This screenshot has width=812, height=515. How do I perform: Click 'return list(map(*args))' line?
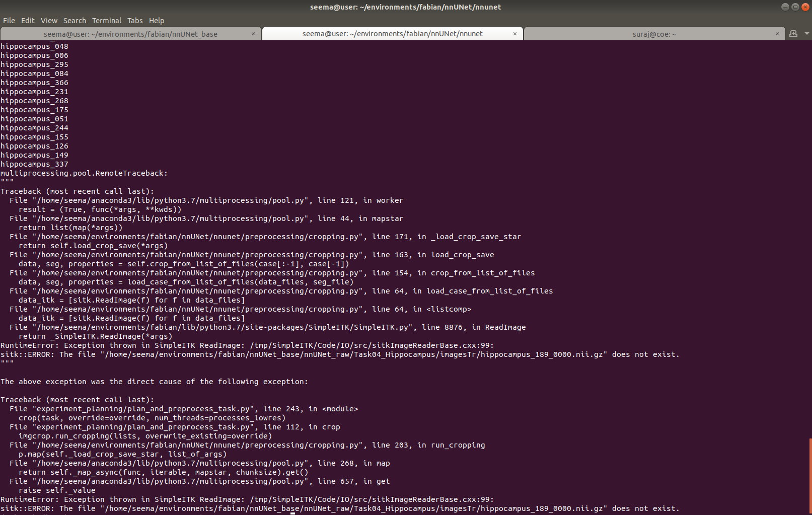70,228
